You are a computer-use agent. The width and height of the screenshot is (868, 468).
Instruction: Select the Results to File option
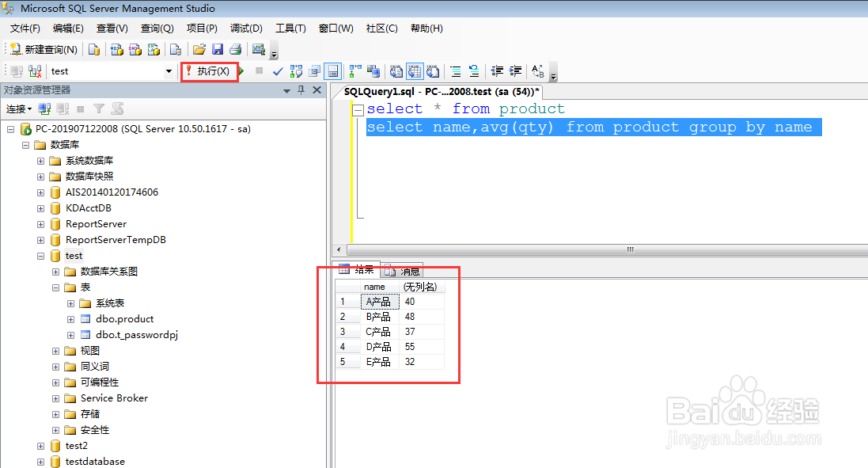click(x=433, y=71)
